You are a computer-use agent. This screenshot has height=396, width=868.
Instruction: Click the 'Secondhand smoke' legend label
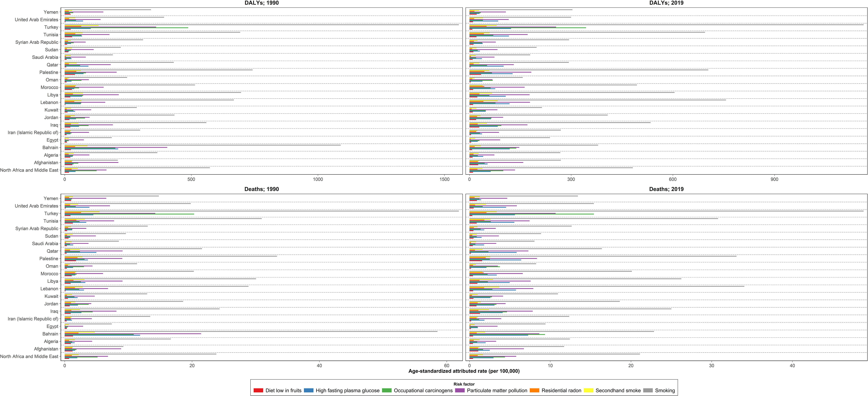coord(618,391)
